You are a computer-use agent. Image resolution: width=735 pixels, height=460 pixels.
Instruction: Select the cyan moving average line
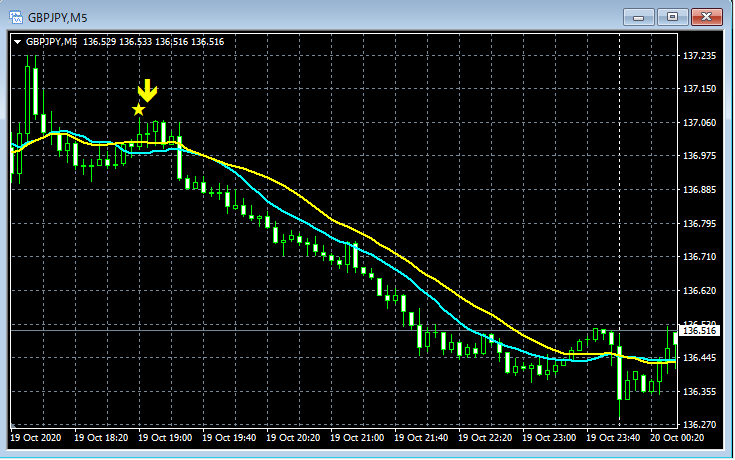pyautogui.click(x=300, y=221)
